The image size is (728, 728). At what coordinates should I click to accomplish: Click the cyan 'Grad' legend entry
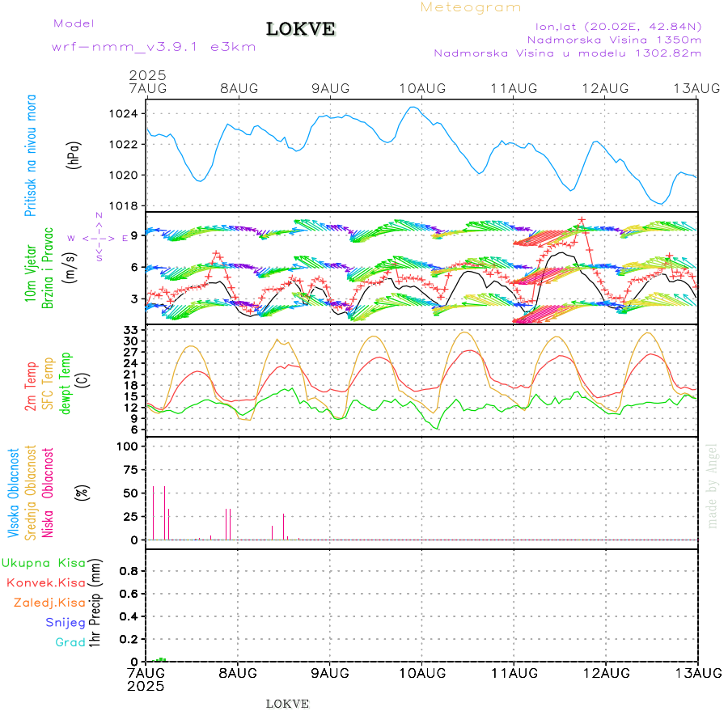70,642
